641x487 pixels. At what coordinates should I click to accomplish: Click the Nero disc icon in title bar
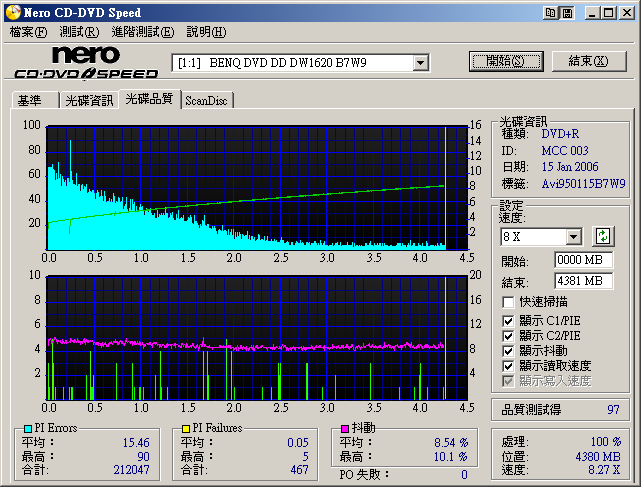point(13,13)
